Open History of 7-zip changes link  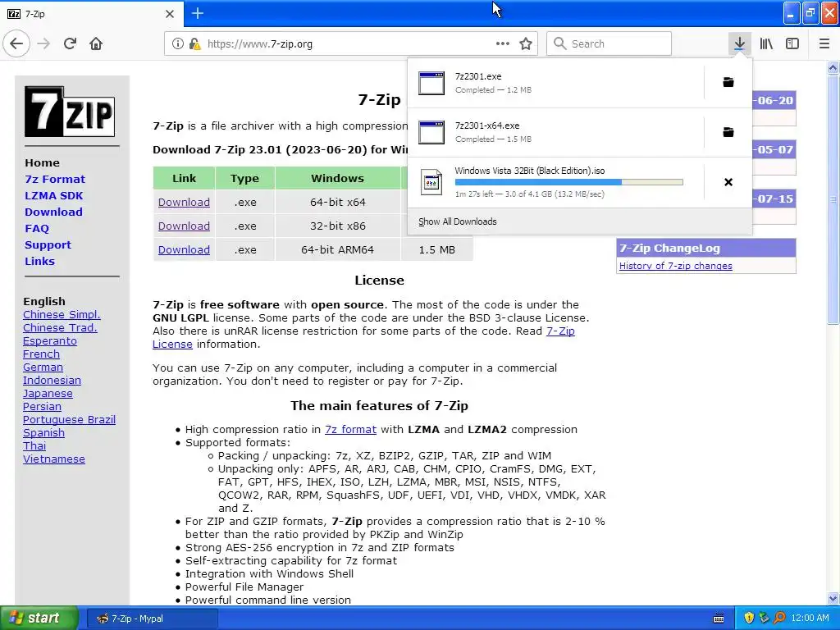tap(676, 266)
